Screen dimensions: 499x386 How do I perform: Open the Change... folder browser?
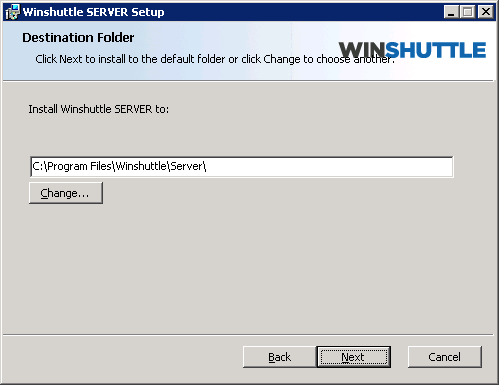point(66,193)
